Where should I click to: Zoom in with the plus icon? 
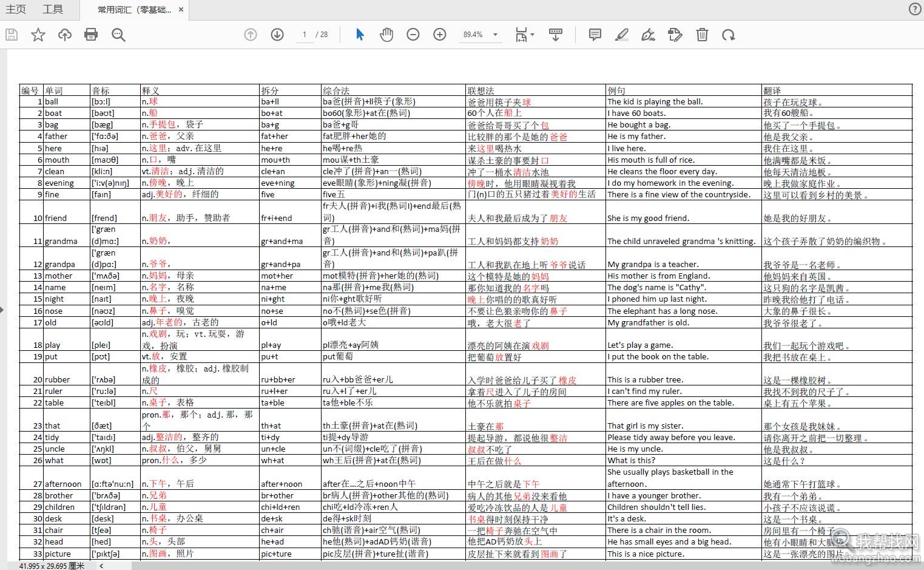(x=440, y=35)
